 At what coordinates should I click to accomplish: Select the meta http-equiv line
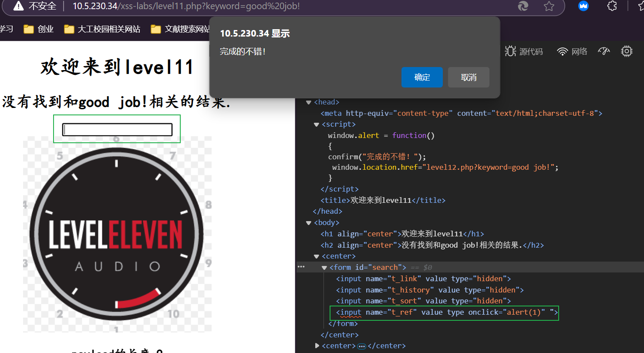coord(462,113)
